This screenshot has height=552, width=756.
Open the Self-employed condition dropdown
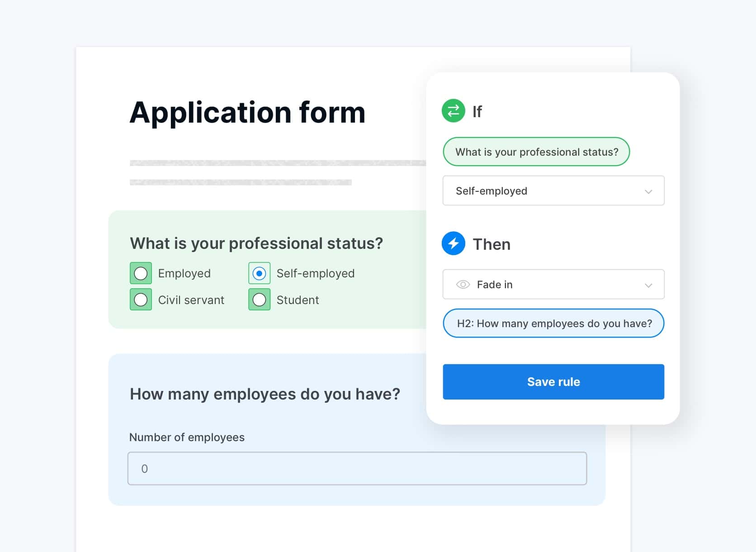coord(553,190)
